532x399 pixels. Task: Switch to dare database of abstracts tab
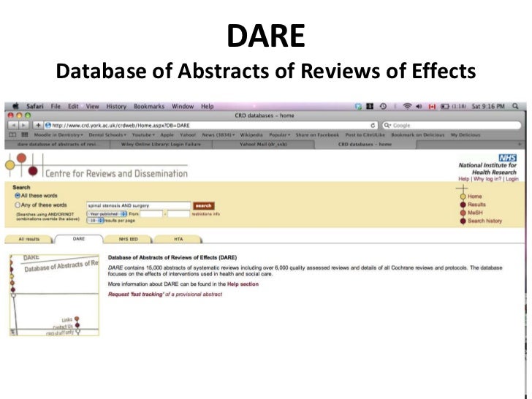click(57, 144)
